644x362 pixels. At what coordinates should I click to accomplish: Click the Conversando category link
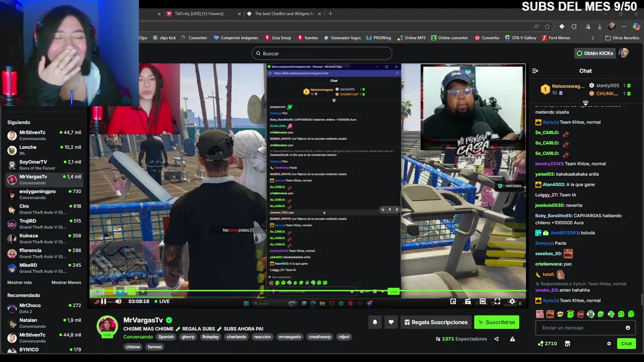(x=138, y=337)
